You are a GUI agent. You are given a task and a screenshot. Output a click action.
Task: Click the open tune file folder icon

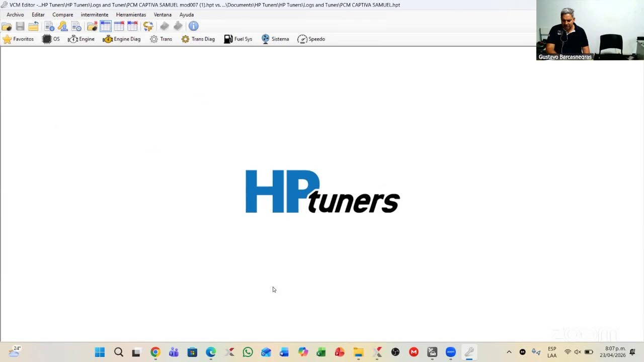(7, 26)
